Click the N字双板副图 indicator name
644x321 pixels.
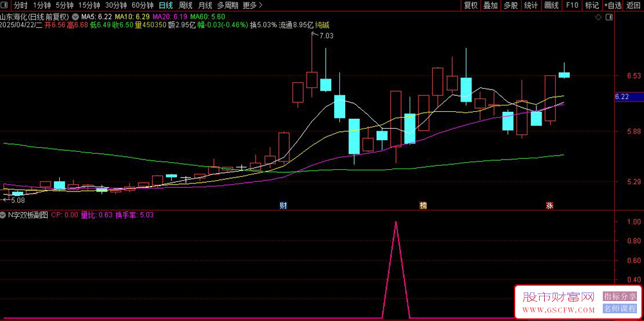pos(28,215)
